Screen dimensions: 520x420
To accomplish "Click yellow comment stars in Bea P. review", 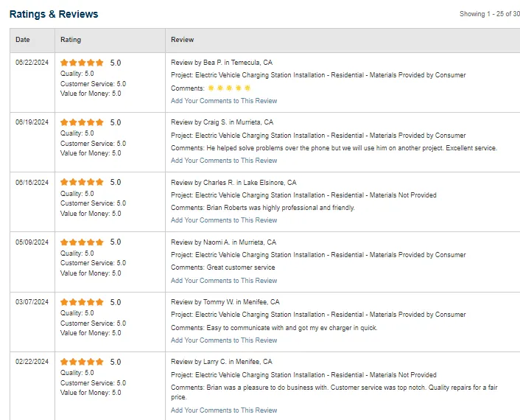I will (x=229, y=88).
